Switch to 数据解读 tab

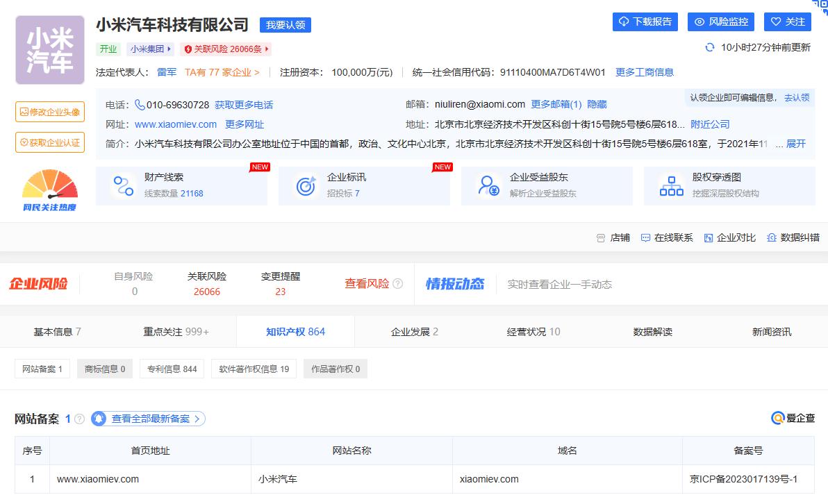coord(653,332)
